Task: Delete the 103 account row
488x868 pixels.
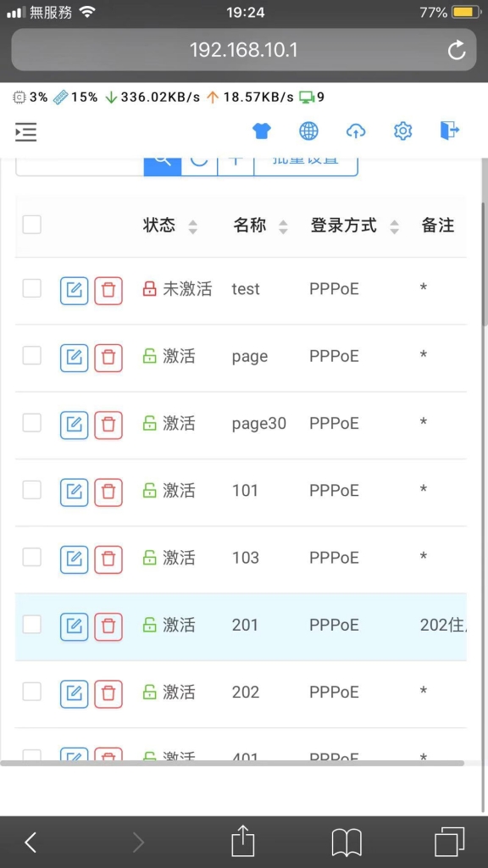Action: [108, 559]
